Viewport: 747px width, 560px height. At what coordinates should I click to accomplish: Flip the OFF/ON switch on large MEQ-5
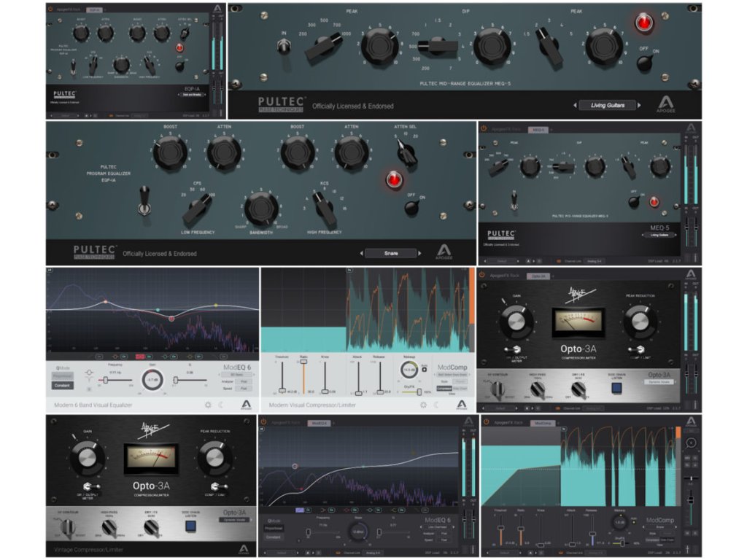coord(644,63)
